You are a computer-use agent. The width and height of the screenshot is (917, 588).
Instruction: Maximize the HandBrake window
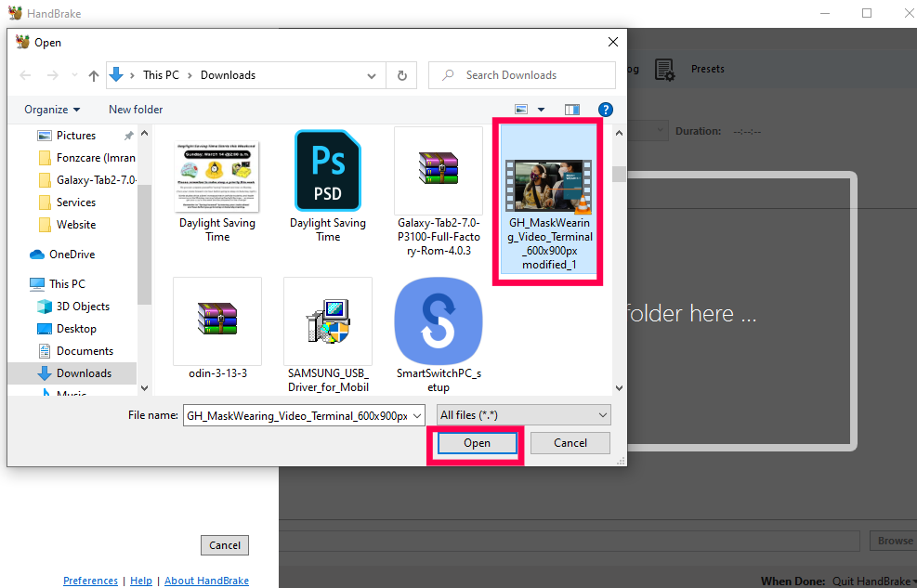867,13
